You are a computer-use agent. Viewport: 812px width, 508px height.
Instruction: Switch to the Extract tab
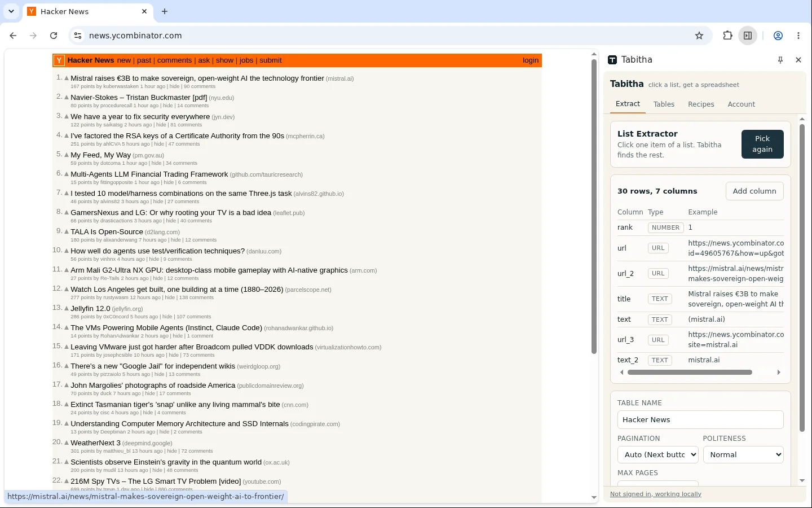[628, 104]
